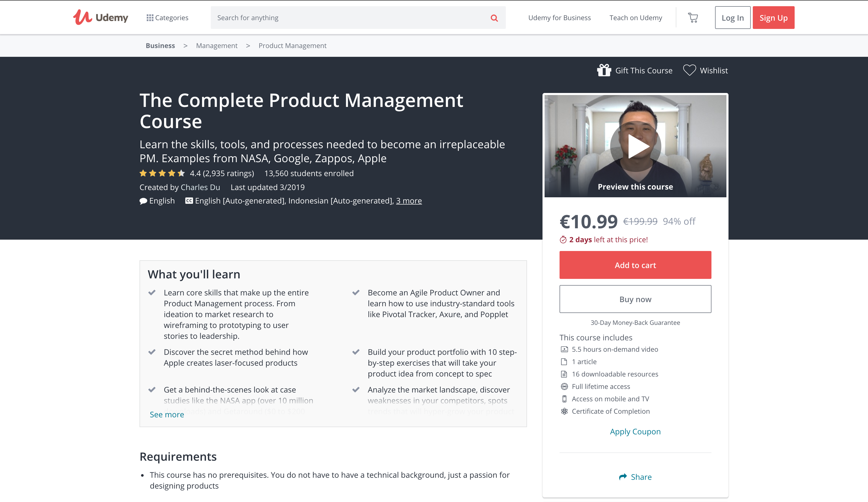The height and width of the screenshot is (502, 868).
Task: Add the course to cart
Action: point(635,265)
